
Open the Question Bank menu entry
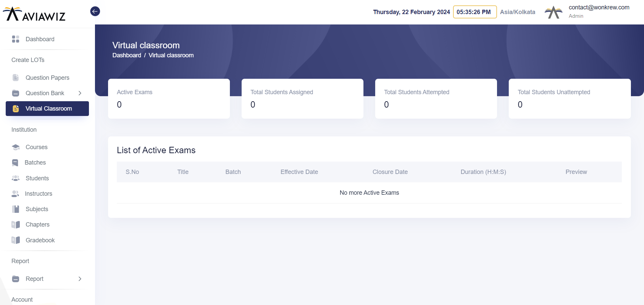point(47,93)
